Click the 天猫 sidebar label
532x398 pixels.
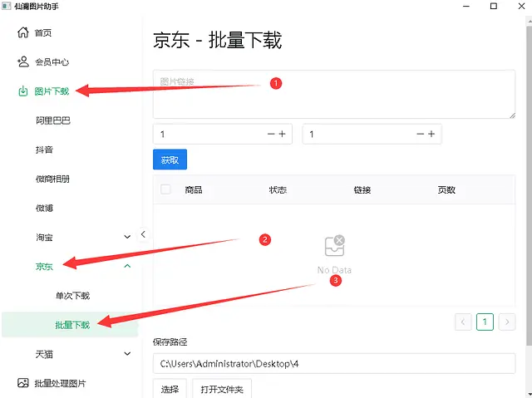pos(44,354)
